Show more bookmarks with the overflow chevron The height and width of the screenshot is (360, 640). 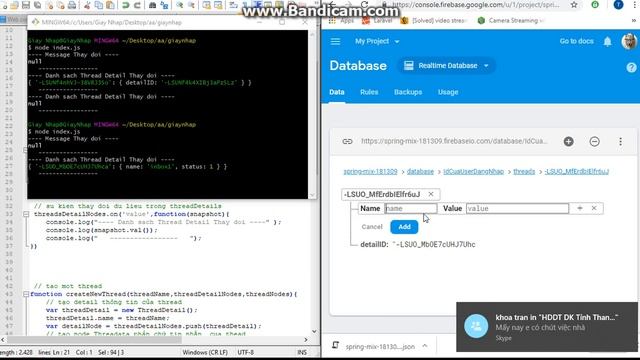pyautogui.click(x=634, y=20)
